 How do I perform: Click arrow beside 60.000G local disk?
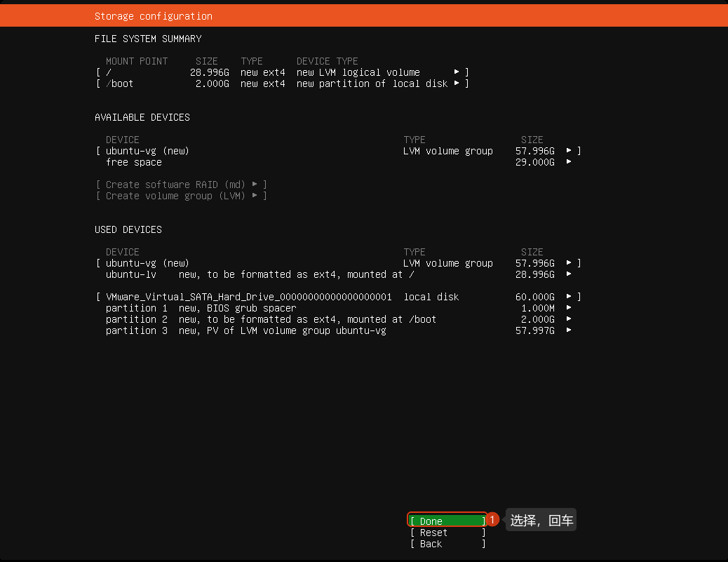coord(569,296)
